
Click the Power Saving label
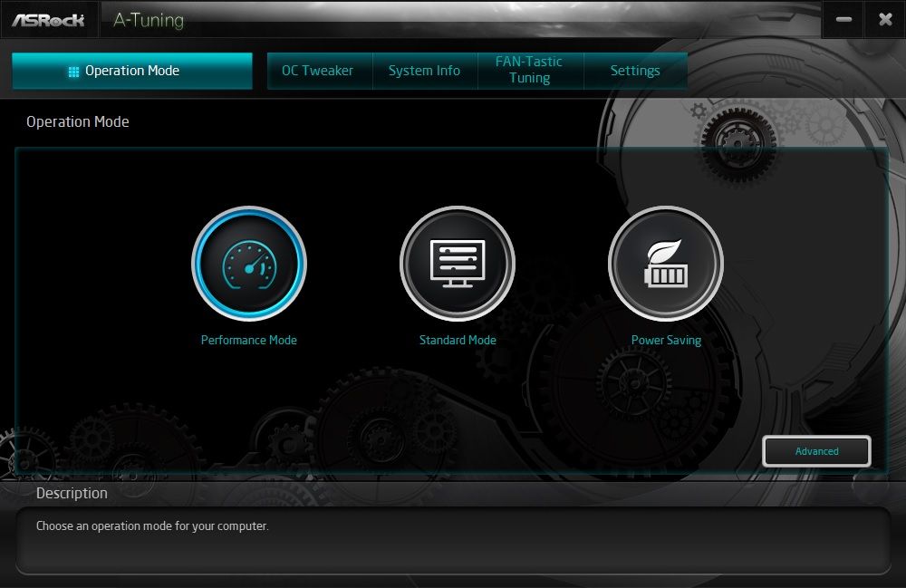[666, 341]
